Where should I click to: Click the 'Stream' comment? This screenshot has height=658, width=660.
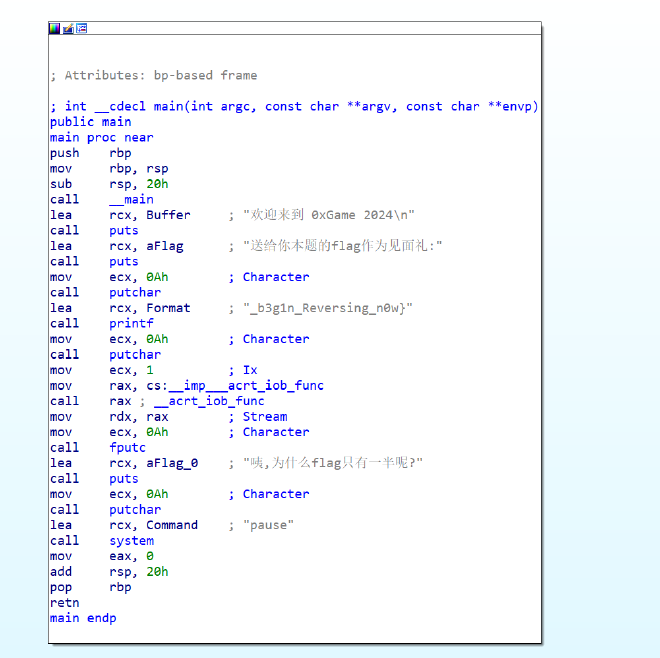point(265,417)
